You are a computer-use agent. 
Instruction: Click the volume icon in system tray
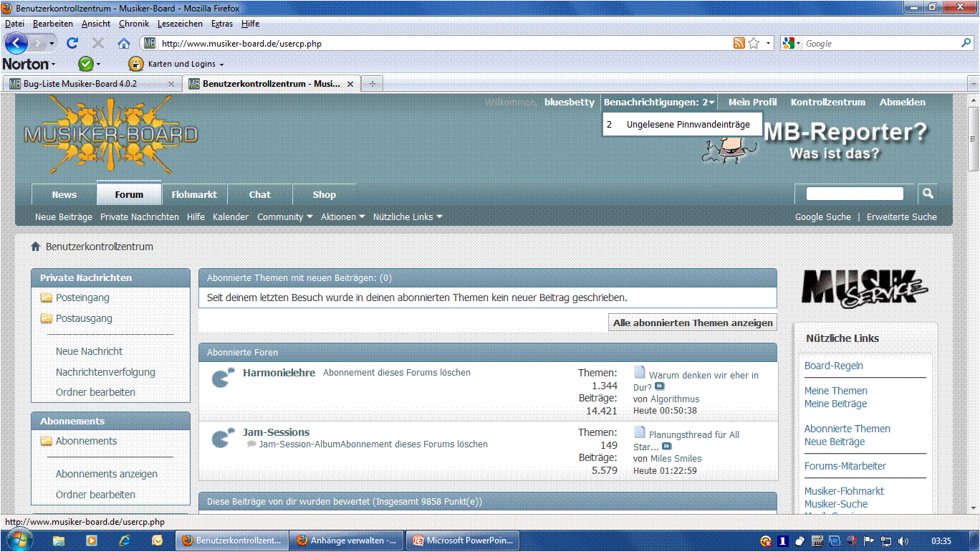(903, 541)
